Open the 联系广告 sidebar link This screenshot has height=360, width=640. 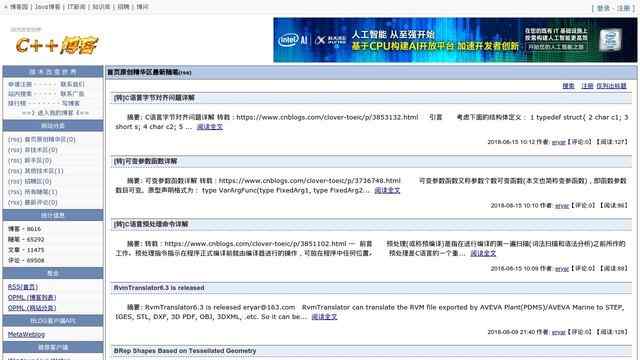(72, 93)
